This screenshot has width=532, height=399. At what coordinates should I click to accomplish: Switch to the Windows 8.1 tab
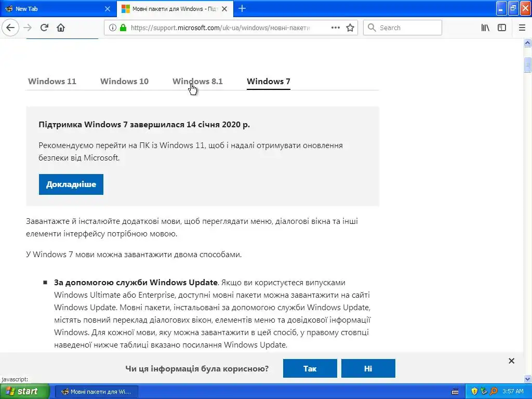(197, 82)
